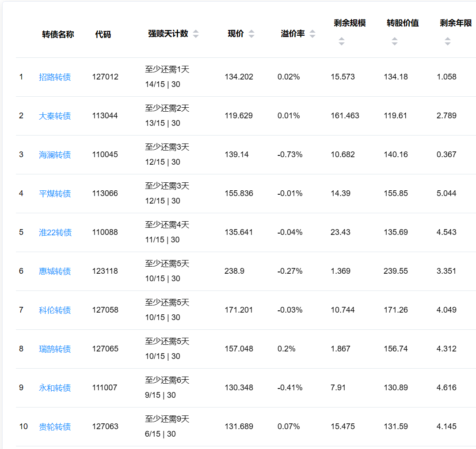The width and height of the screenshot is (476, 449).
Task: Sort table using 现价 sort arrows
Action: (x=251, y=34)
